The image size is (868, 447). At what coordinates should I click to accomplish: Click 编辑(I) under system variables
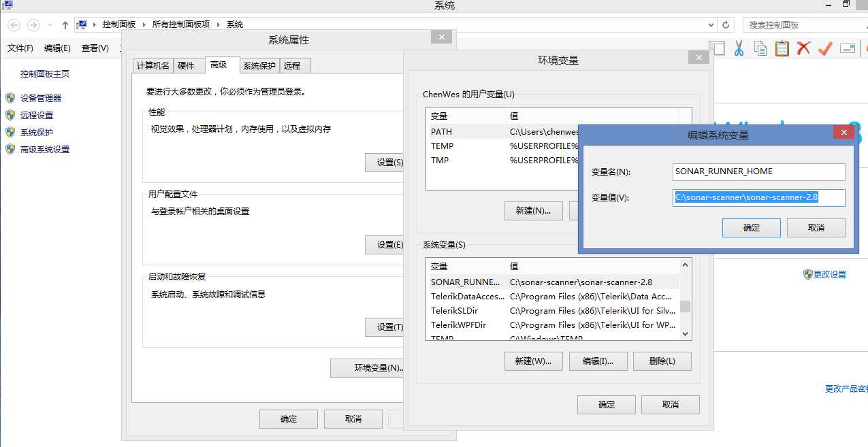click(598, 361)
